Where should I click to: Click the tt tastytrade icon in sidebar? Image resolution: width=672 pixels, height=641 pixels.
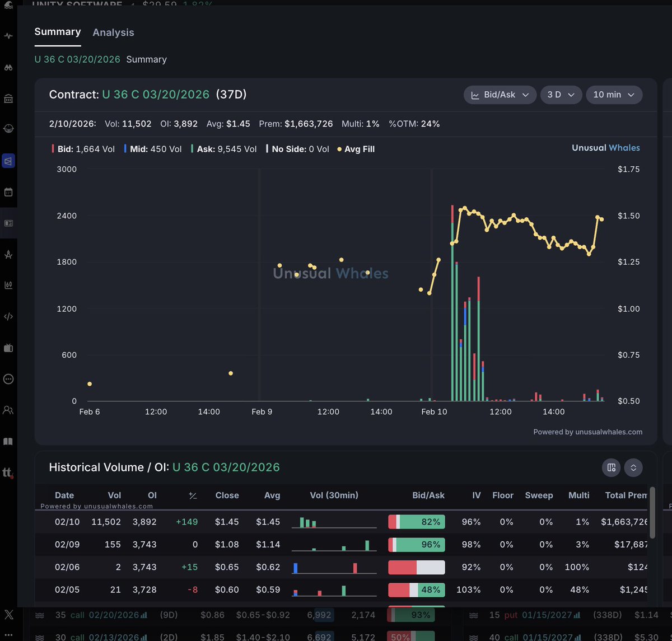click(8, 473)
